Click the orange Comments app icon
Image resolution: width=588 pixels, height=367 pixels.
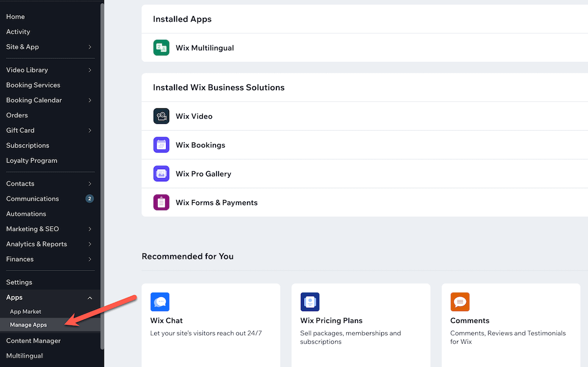(460, 302)
